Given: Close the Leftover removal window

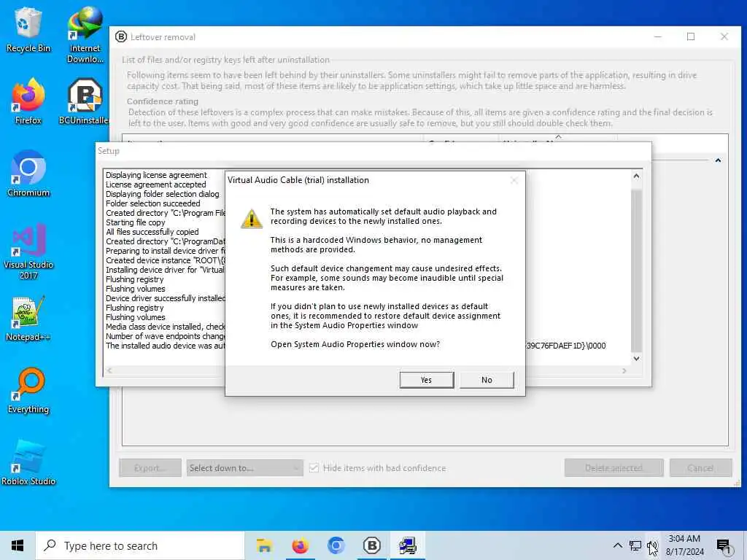Looking at the screenshot, I should click(724, 36).
